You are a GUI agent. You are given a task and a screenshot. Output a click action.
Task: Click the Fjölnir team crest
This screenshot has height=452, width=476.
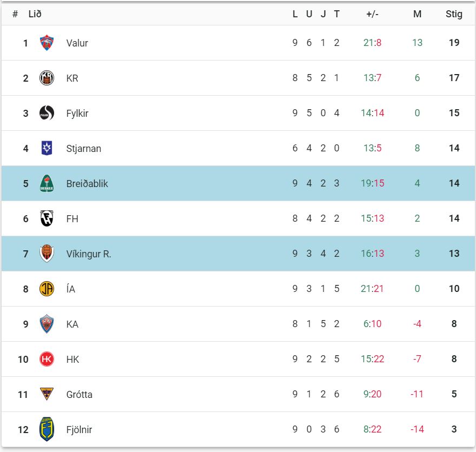point(47,429)
